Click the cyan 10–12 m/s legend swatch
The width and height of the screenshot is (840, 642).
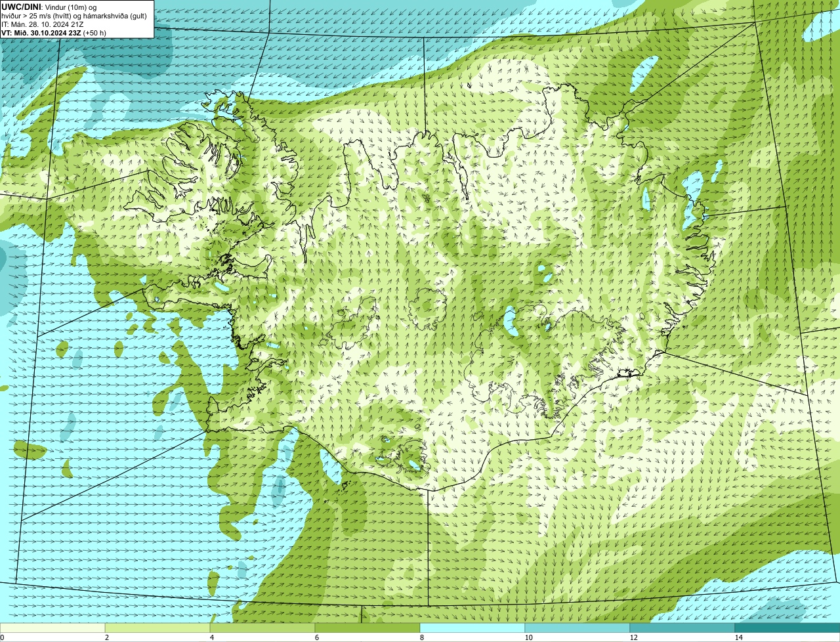click(577, 628)
